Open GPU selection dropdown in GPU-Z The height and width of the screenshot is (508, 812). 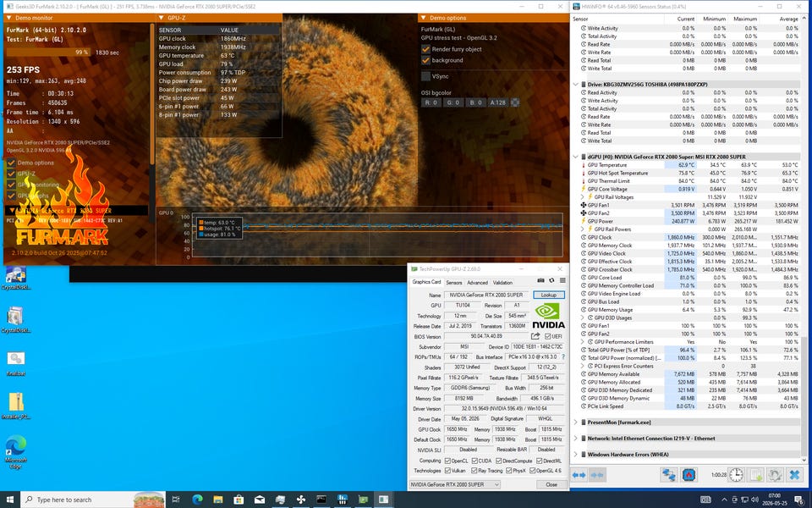click(455, 484)
